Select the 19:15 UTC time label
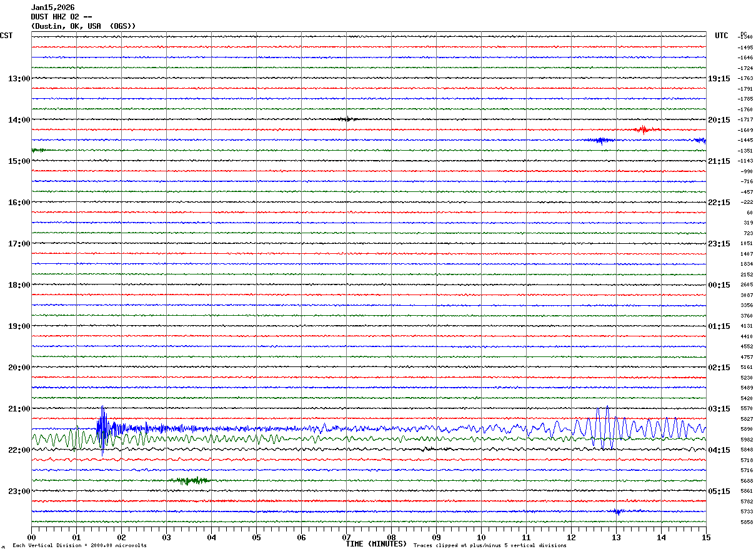This screenshot has height=554, width=756. [x=719, y=78]
